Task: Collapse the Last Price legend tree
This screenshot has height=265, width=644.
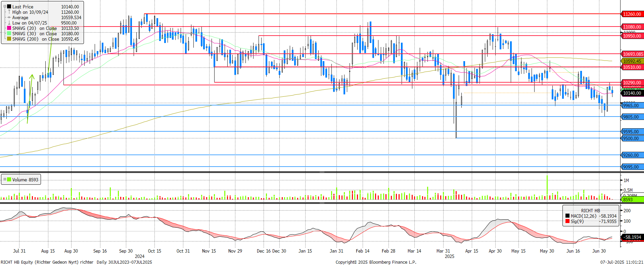Action: coord(5,6)
